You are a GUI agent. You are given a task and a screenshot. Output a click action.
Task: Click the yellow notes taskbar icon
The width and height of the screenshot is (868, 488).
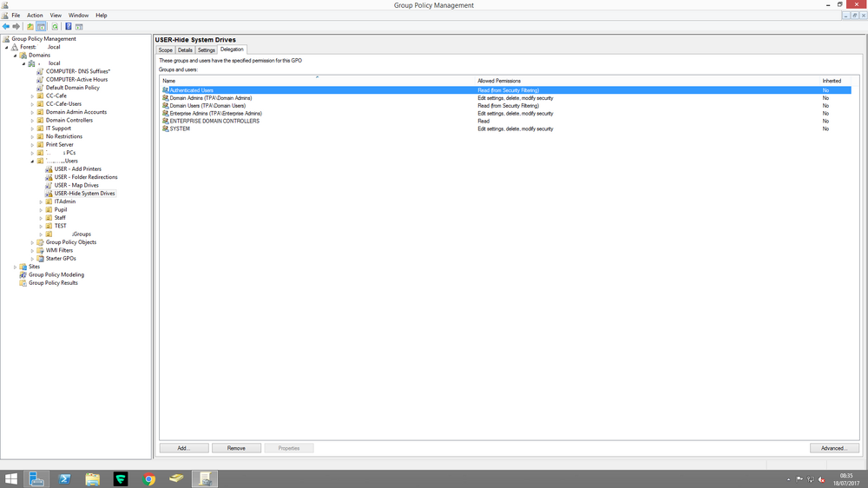[x=176, y=479]
